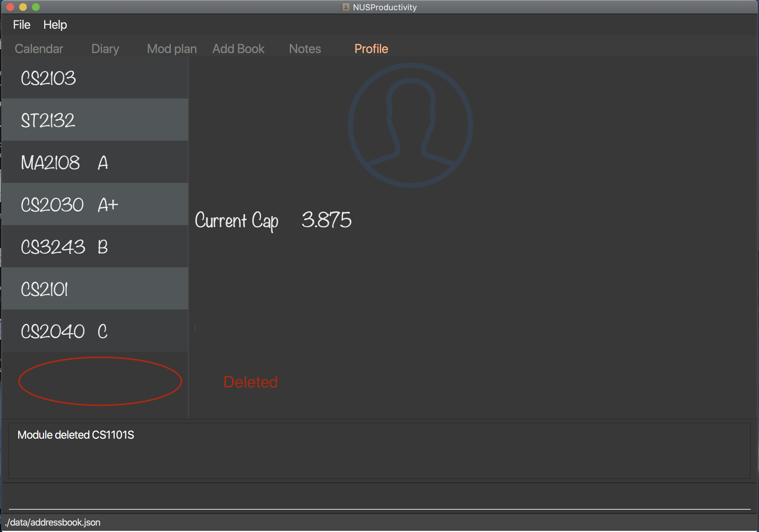759x532 pixels.
Task: Click the NUSProductivity title bar icon
Action: [x=346, y=7]
